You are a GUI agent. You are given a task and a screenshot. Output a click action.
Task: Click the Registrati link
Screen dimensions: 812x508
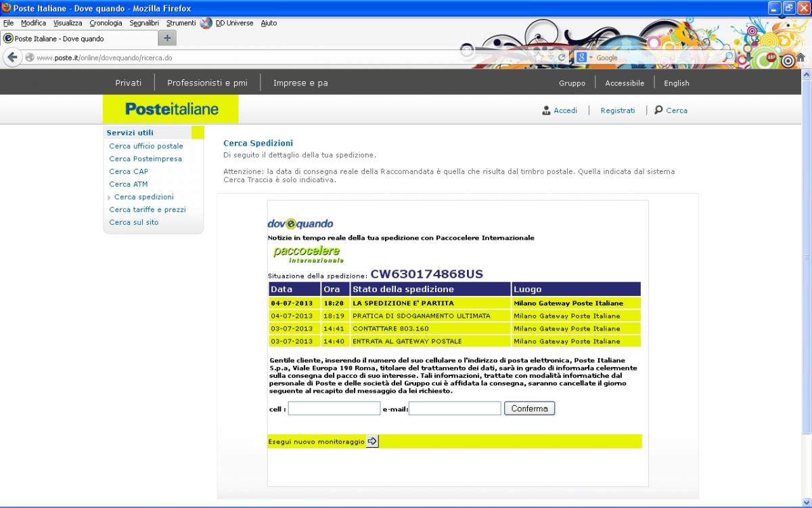coord(618,110)
